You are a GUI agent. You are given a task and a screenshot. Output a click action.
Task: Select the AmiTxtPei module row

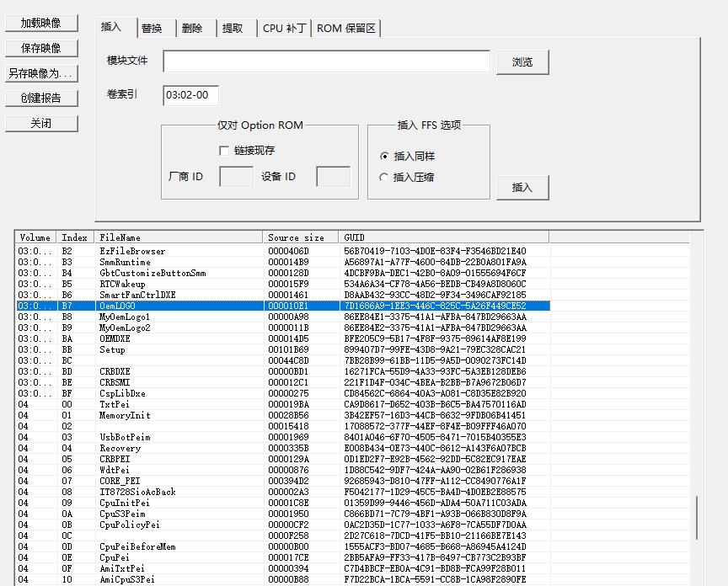283,569
